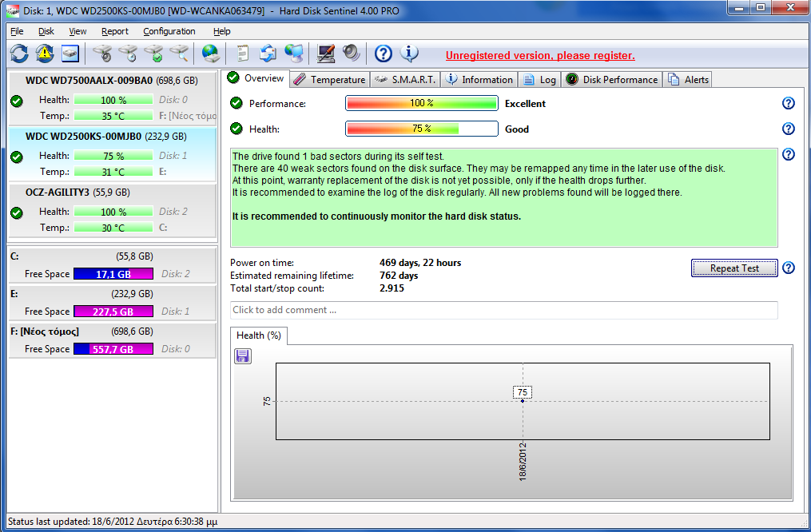This screenshot has width=811, height=532.
Task: Click the E: free space 227,5 GB bar
Action: [x=113, y=312]
